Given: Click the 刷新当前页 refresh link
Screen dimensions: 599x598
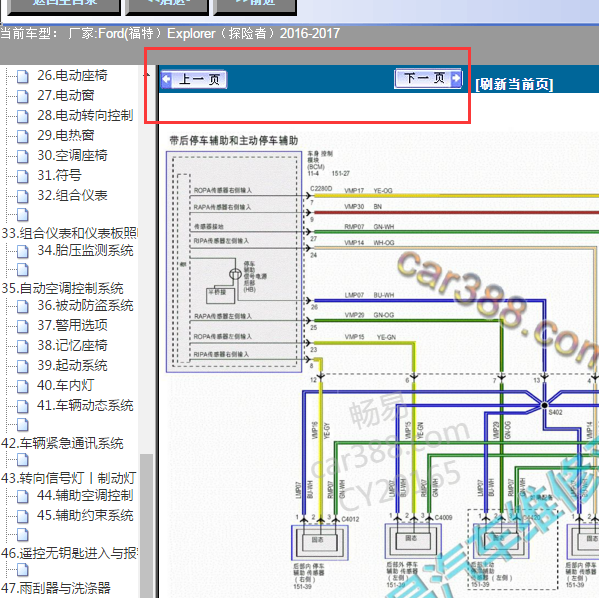Looking at the screenshot, I should click(x=514, y=84).
